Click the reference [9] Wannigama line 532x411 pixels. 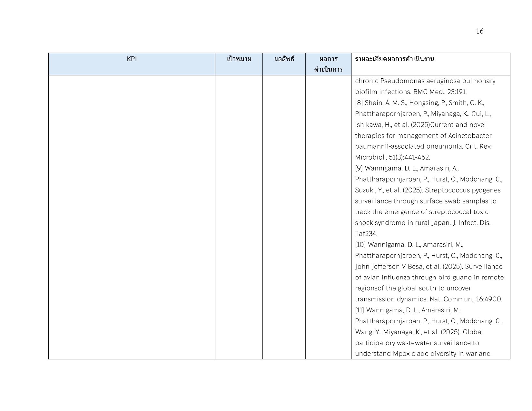tap(407, 168)
